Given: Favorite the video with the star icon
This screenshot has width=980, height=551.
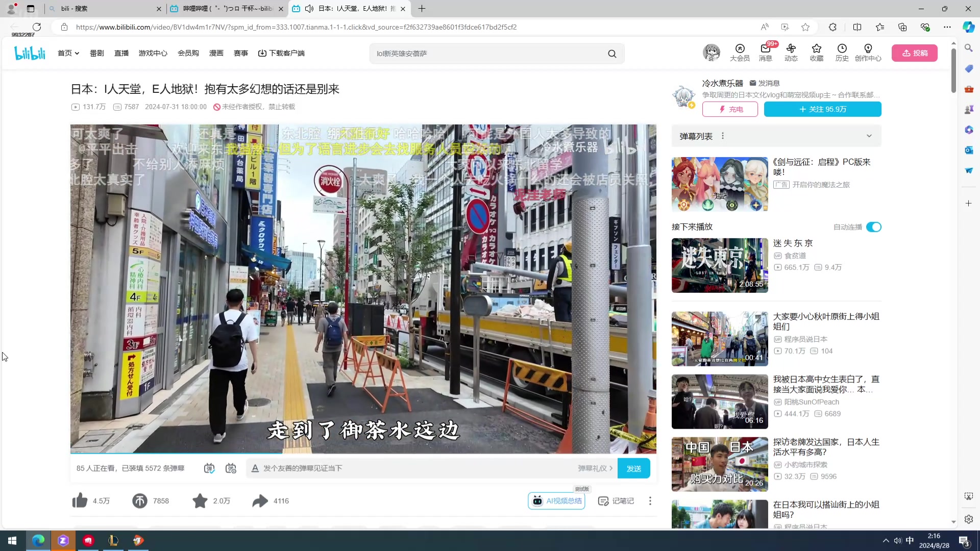Looking at the screenshot, I should [200, 501].
